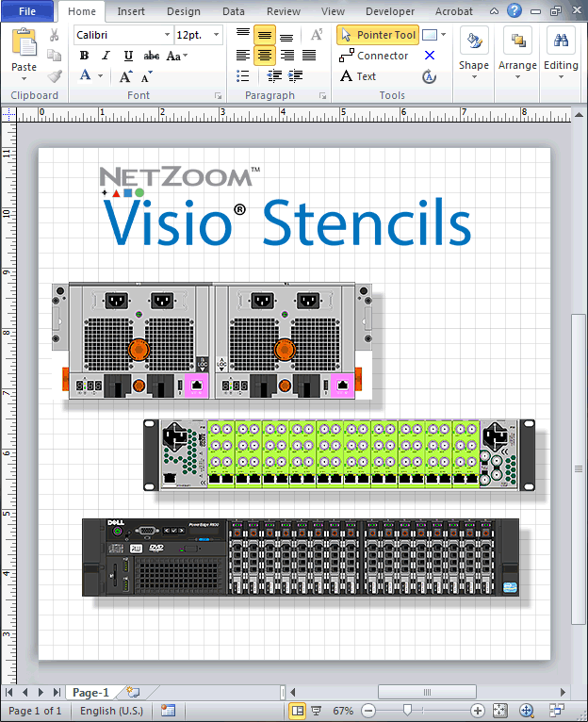Select the Text tool
The width and height of the screenshot is (588, 722).
pyautogui.click(x=358, y=76)
